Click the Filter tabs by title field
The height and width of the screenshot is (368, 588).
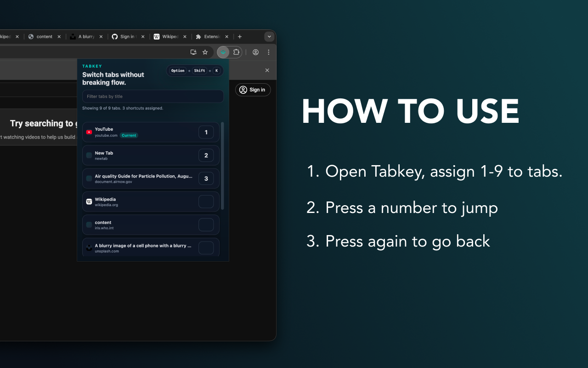tap(153, 96)
